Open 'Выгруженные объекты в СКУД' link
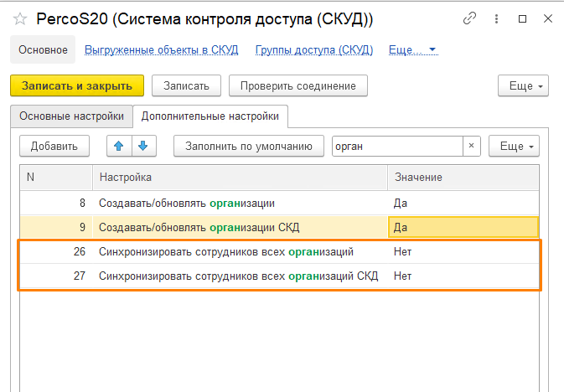Image resolution: width=564 pixels, height=392 pixels. tap(162, 50)
